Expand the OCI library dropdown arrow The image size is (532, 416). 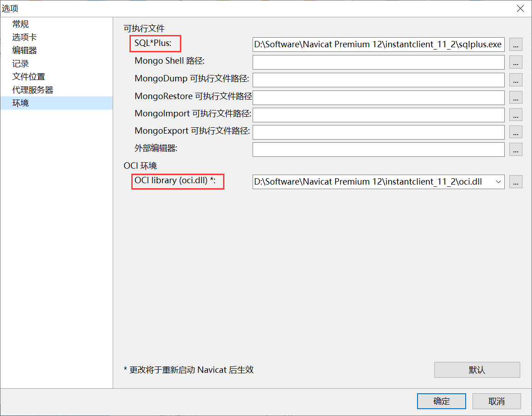pyautogui.click(x=498, y=182)
